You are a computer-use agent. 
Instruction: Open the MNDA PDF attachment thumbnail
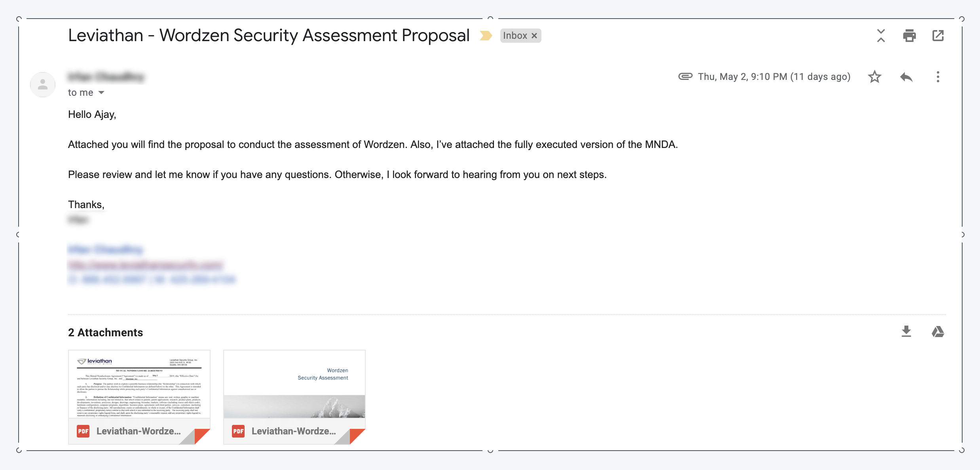pyautogui.click(x=139, y=384)
